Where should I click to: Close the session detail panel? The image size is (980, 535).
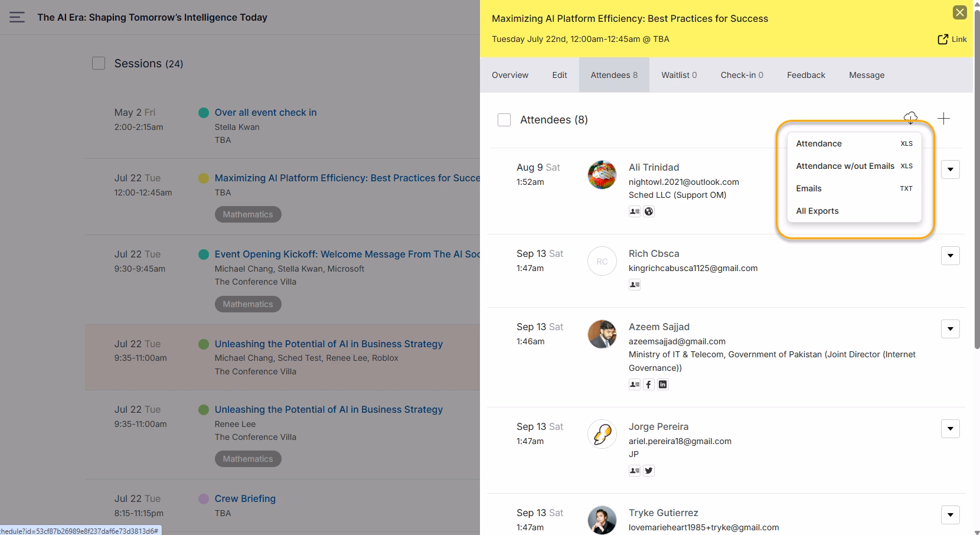click(x=960, y=12)
